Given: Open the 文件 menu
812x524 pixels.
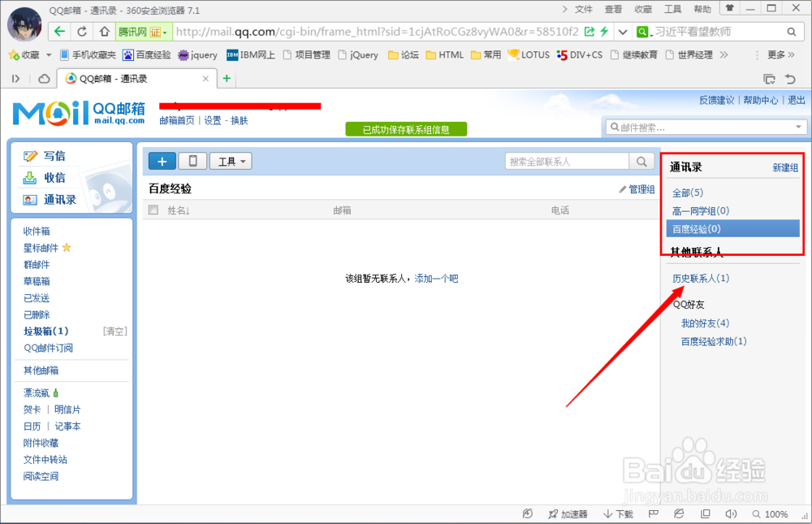Looking at the screenshot, I should (x=584, y=9).
